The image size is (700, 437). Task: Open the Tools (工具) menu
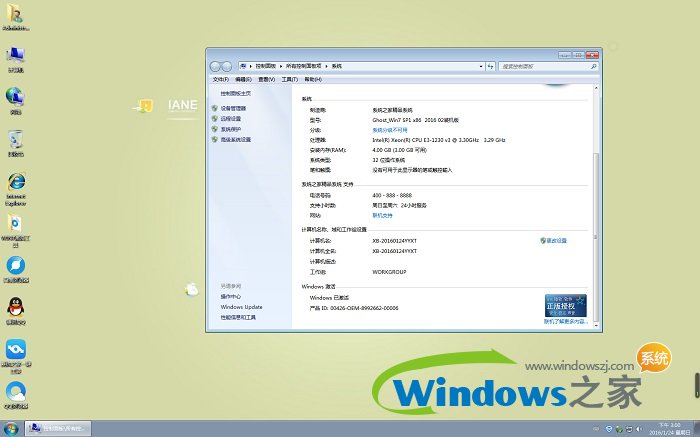(289, 79)
